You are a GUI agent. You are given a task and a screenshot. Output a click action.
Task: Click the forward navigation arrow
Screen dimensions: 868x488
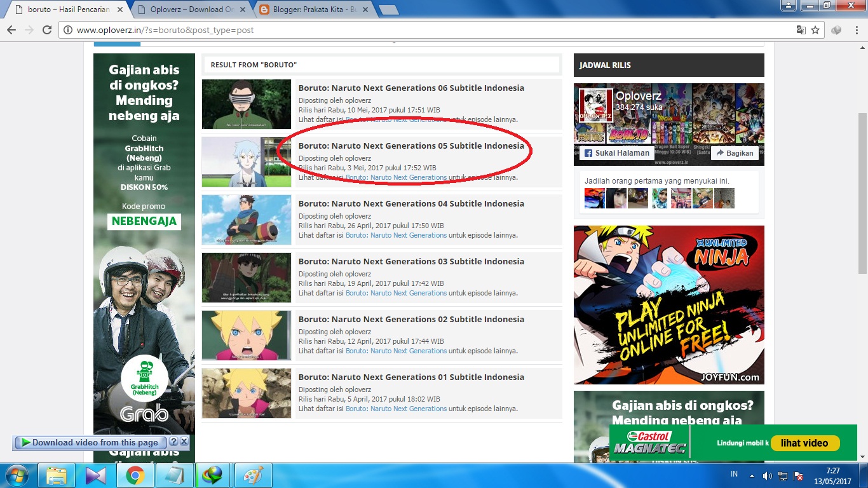(29, 30)
